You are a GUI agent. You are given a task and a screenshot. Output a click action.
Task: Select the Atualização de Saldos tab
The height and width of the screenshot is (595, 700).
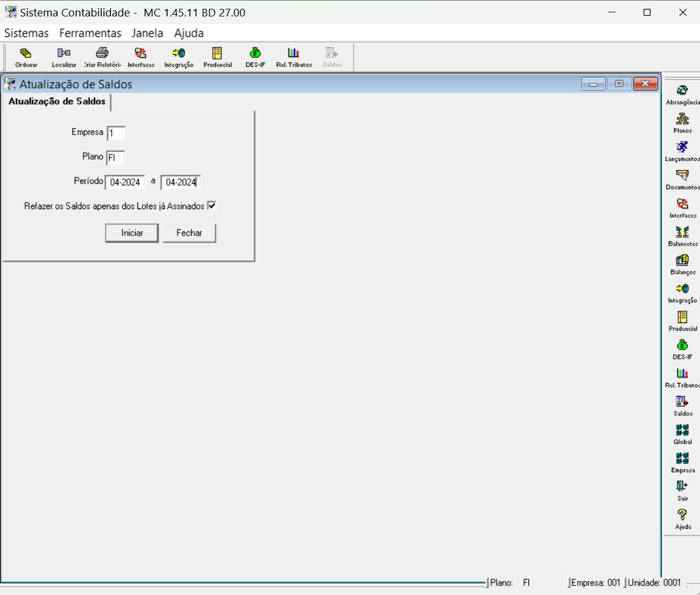click(56, 101)
